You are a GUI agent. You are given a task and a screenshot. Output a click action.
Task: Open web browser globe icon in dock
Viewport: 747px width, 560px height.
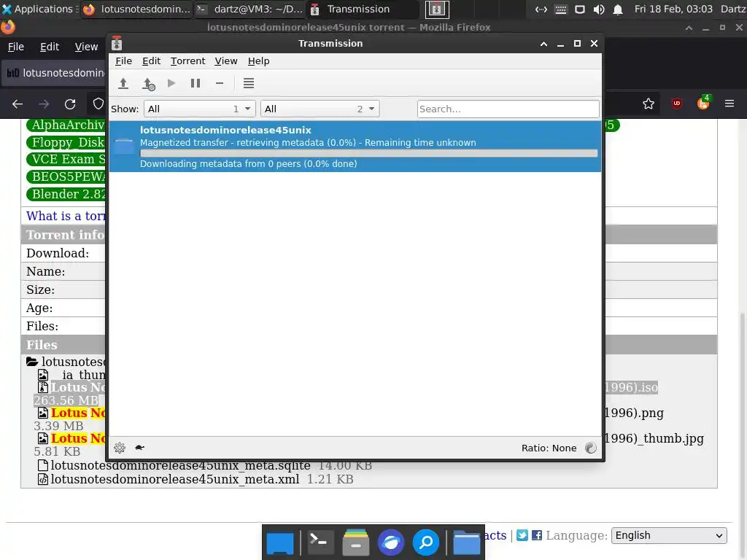coord(391,542)
